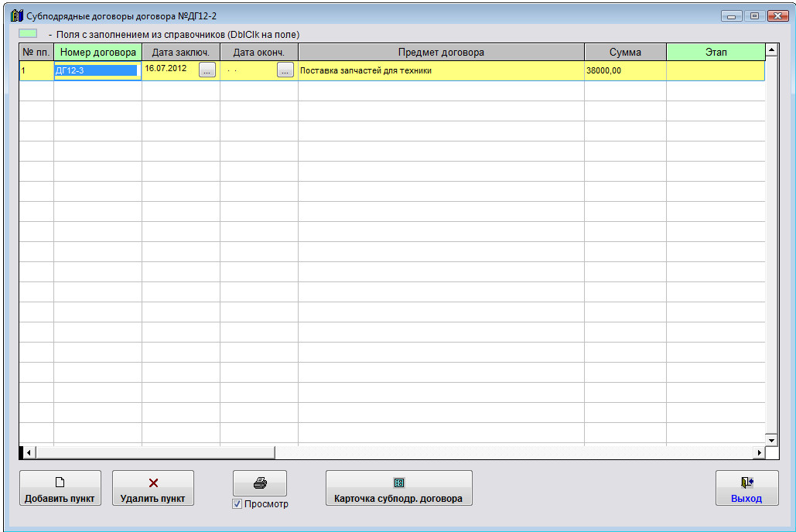Click the green legend color swatch
The height and width of the screenshot is (532, 796).
pyautogui.click(x=28, y=33)
